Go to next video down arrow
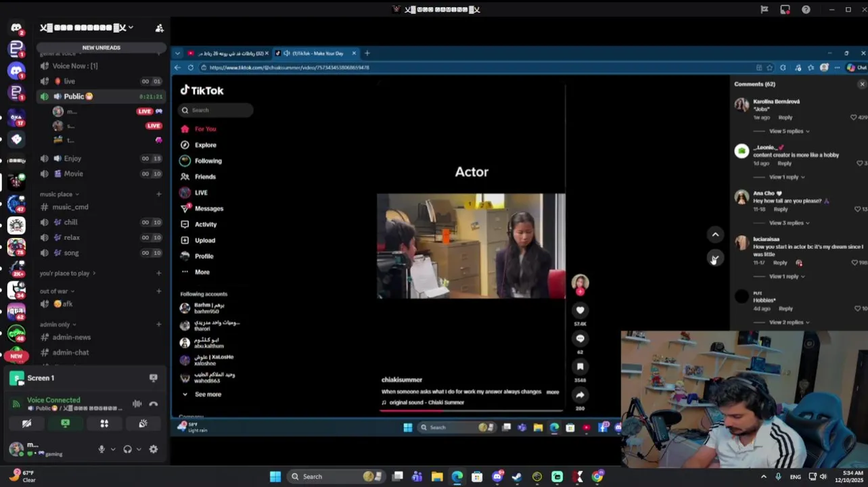 [715, 258]
